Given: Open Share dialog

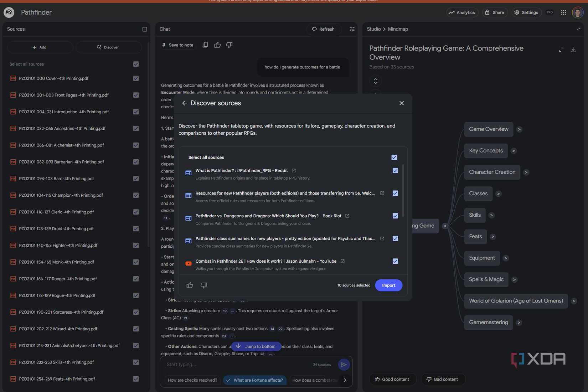Looking at the screenshot, I should tap(495, 12).
